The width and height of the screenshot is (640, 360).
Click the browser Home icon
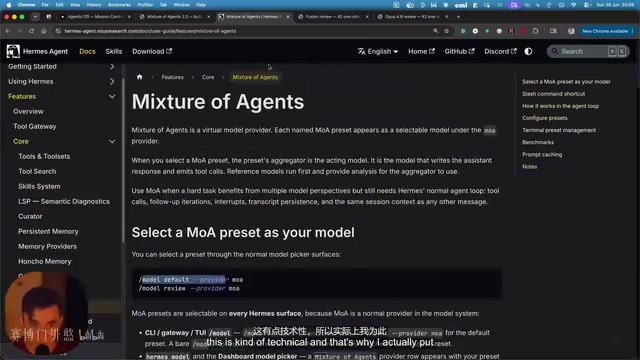click(x=44, y=31)
